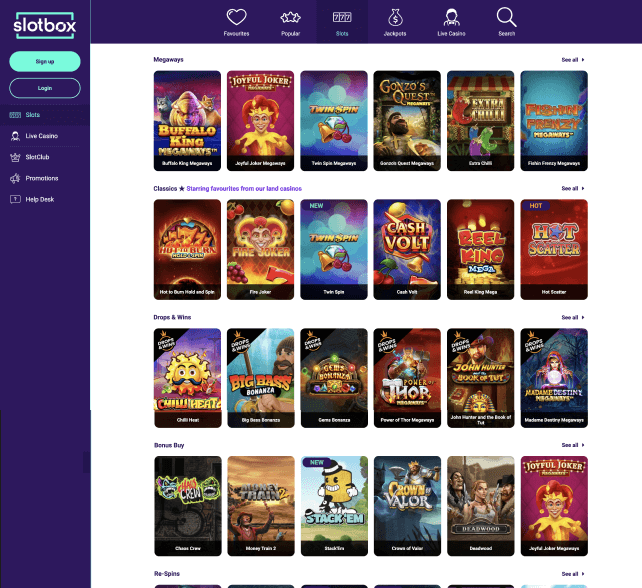Open Reel King Mega game
The height and width of the screenshot is (588, 642).
[x=480, y=249]
